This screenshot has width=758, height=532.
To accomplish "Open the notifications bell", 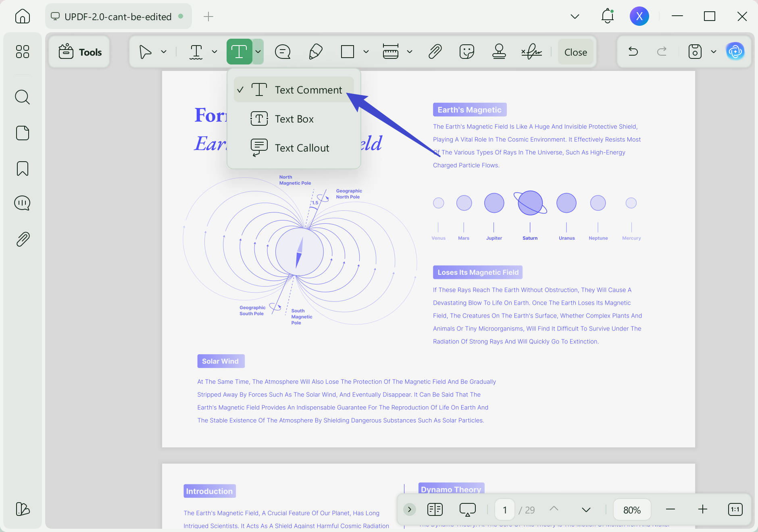I will [x=607, y=16].
